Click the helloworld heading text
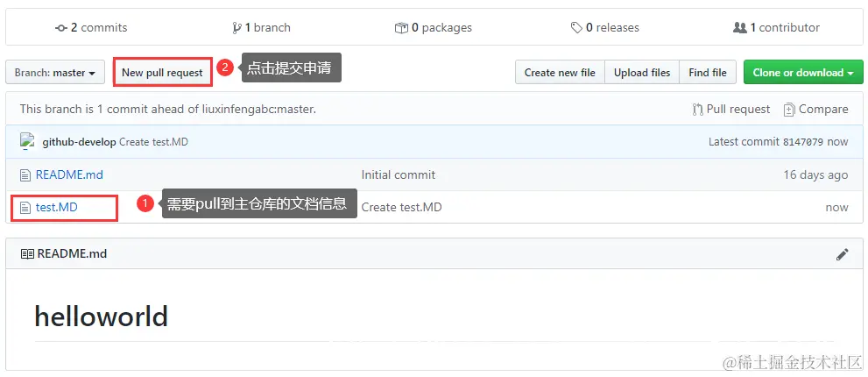Screen dimensions: 868x377 tap(102, 317)
